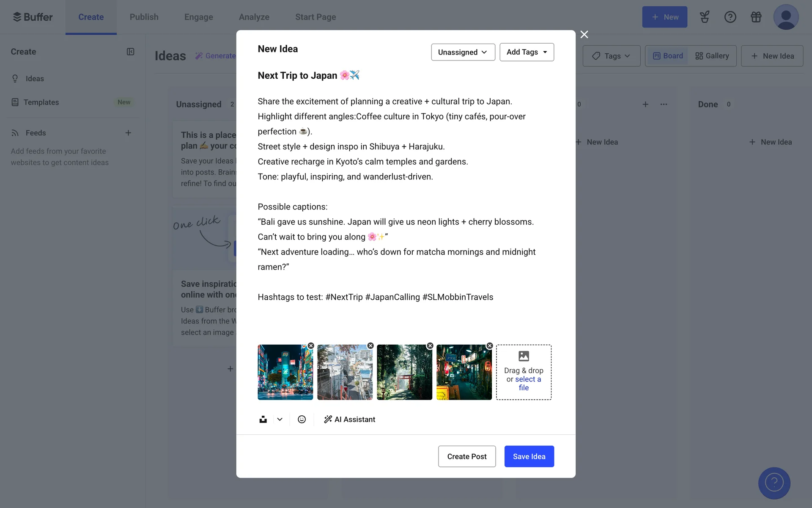Open the emoji picker in the editor

302,419
